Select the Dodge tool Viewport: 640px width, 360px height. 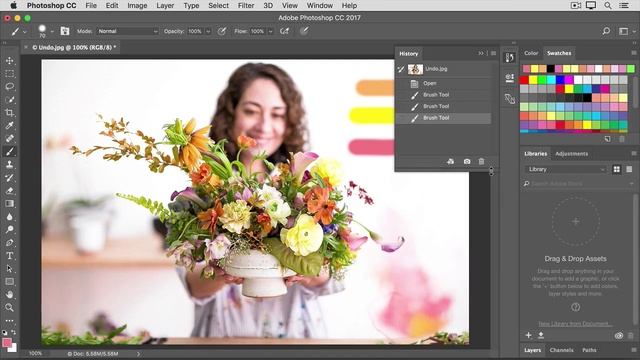coord(10,229)
